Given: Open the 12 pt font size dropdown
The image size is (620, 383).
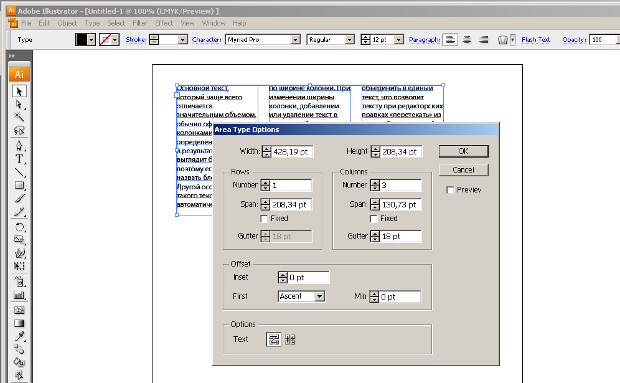Looking at the screenshot, I should coord(399,40).
